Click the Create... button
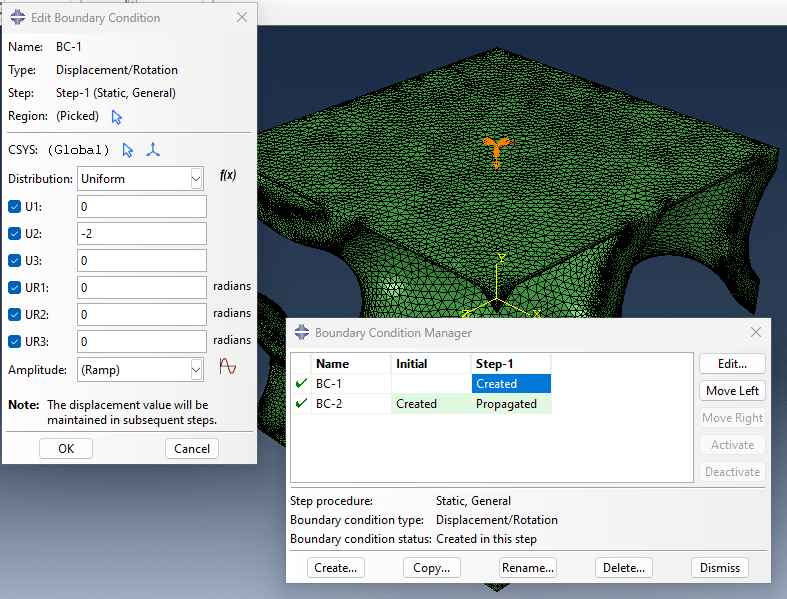 tap(336, 568)
